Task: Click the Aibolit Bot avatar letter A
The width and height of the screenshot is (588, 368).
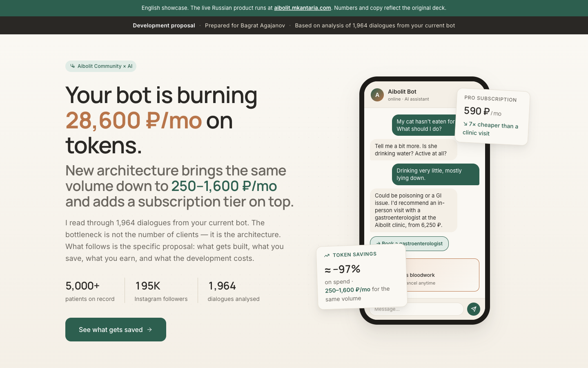Action: tap(377, 95)
